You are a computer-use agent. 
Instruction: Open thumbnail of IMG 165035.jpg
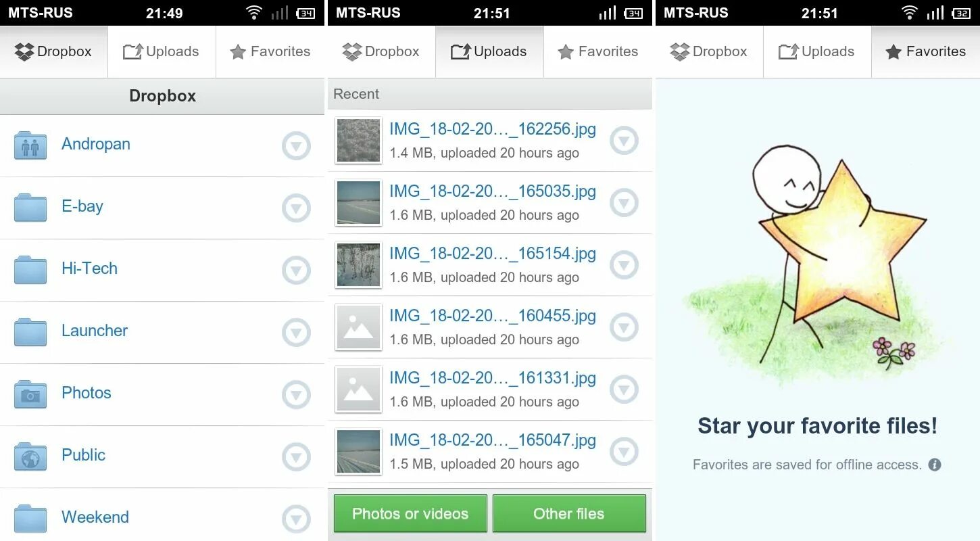point(358,203)
